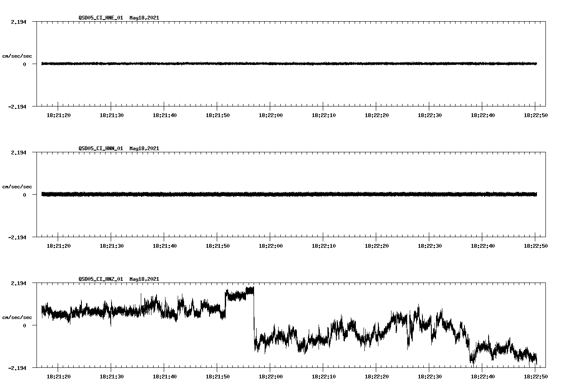Click the QSD05_CI_HNN_01 channel title
The width and height of the screenshot is (576, 392).
pos(100,148)
